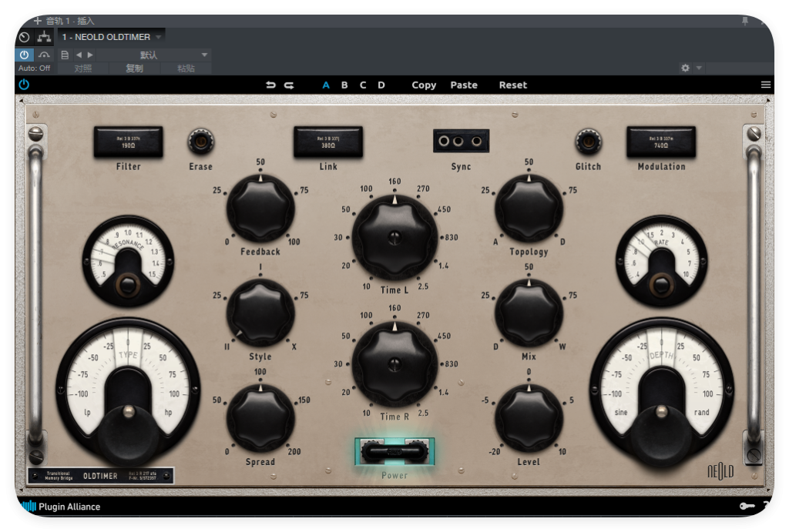This screenshot has width=789, height=532.
Task: Click the 复制 copy button
Action: tap(134, 69)
